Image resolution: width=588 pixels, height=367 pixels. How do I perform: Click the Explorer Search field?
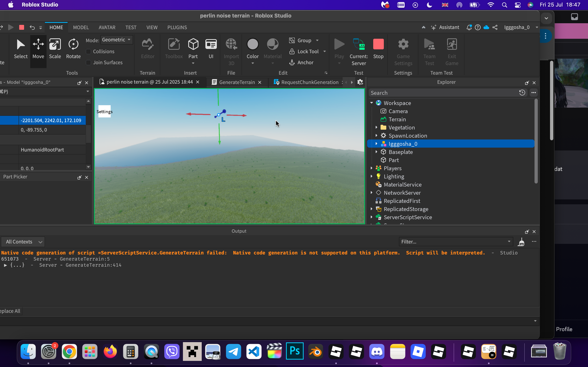point(442,93)
